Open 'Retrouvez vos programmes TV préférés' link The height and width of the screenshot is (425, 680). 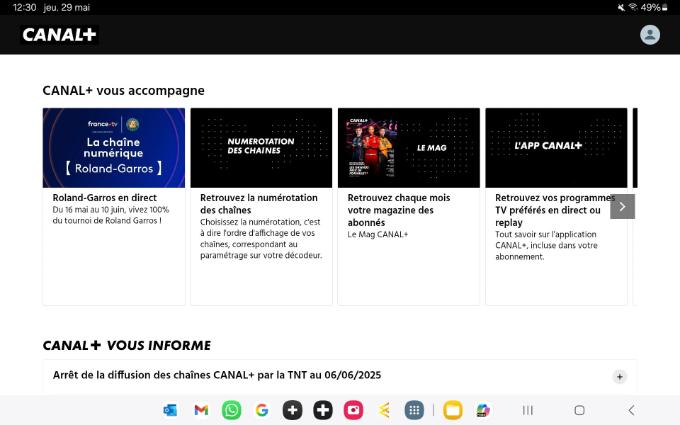click(x=555, y=210)
